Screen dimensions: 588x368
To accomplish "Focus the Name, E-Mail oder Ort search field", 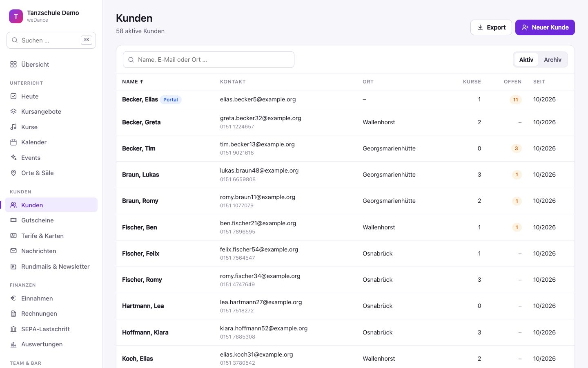I will [209, 60].
